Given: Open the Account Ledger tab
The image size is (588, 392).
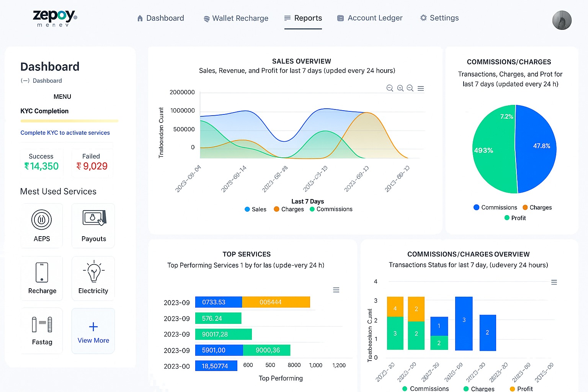Looking at the screenshot, I should pyautogui.click(x=370, y=18).
